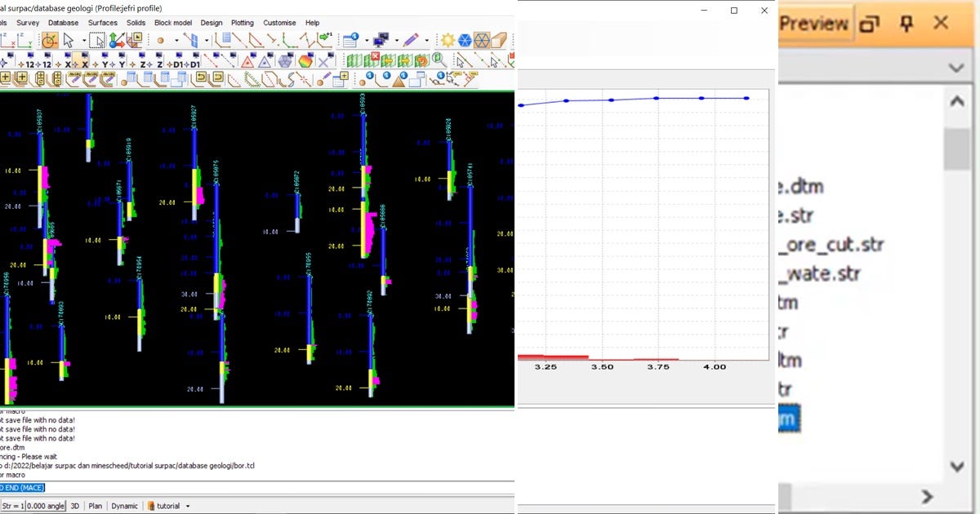Toggle the 3D view mode in status bar
980x514 pixels.
click(x=74, y=506)
